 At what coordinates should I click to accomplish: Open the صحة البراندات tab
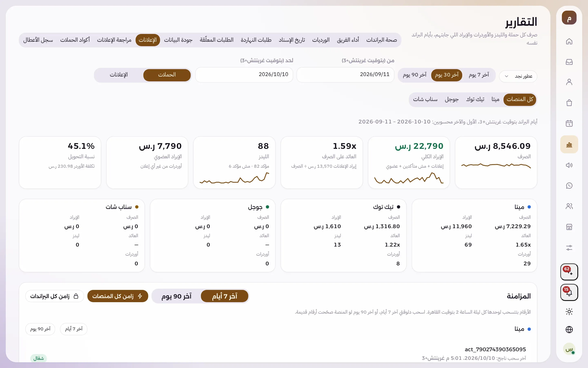[381, 40]
